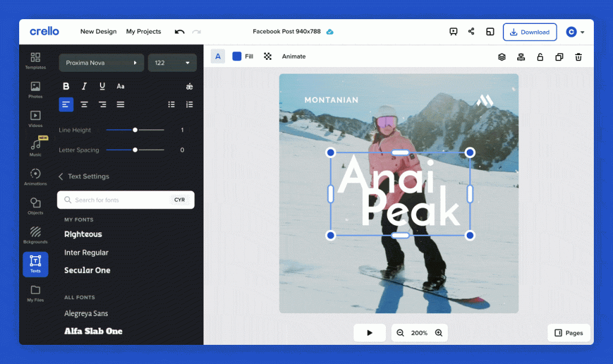Click the blue Fill color swatch
The image size is (613, 364).
pyautogui.click(x=237, y=56)
